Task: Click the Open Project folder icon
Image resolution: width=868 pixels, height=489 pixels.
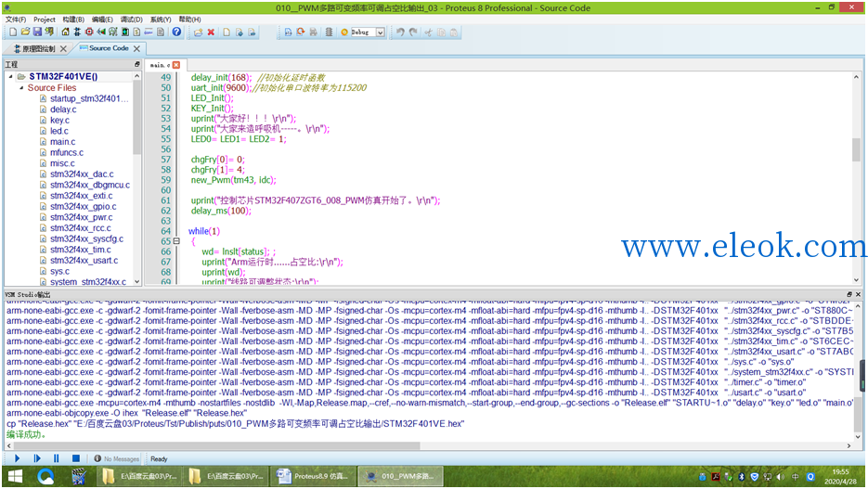Action: (x=25, y=32)
